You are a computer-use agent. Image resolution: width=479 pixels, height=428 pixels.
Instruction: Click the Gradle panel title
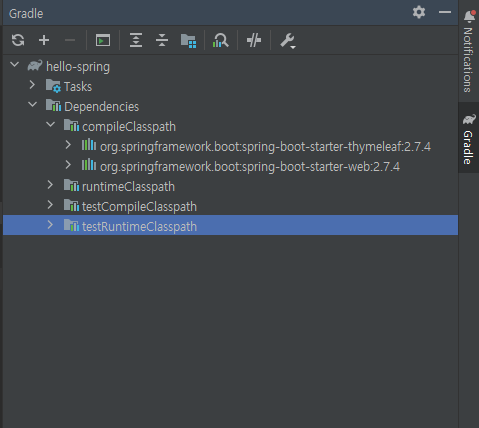26,14
